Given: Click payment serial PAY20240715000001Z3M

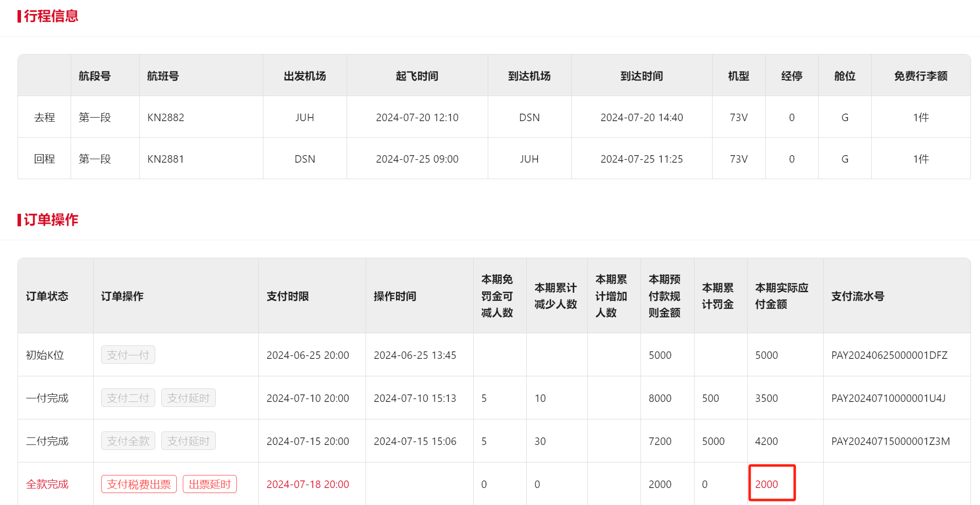Looking at the screenshot, I should (890, 441).
